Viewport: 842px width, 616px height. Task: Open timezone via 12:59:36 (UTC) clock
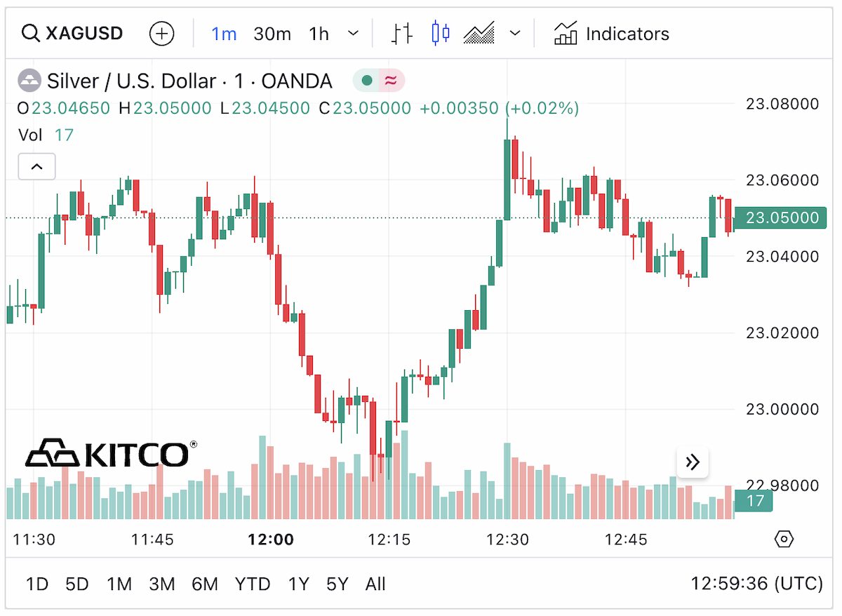coord(757,584)
